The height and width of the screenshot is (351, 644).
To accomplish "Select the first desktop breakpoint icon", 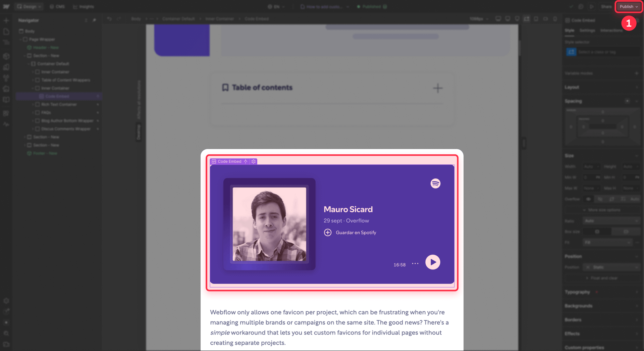I will point(498,19).
